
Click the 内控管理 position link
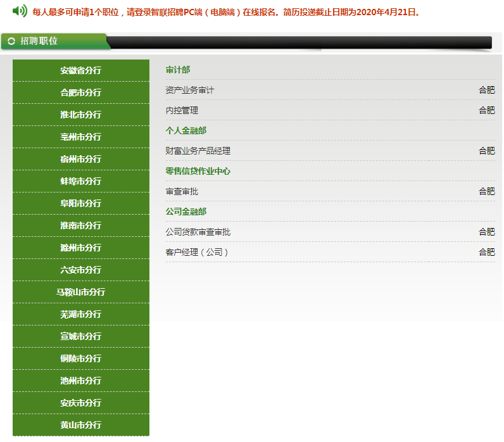pyautogui.click(x=182, y=110)
